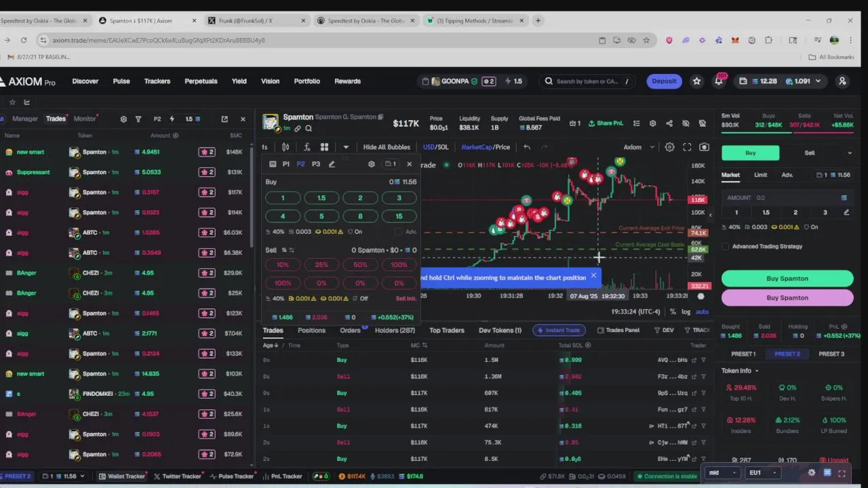868x488 pixels.
Task: Click the token search field in header
Action: tap(589, 81)
